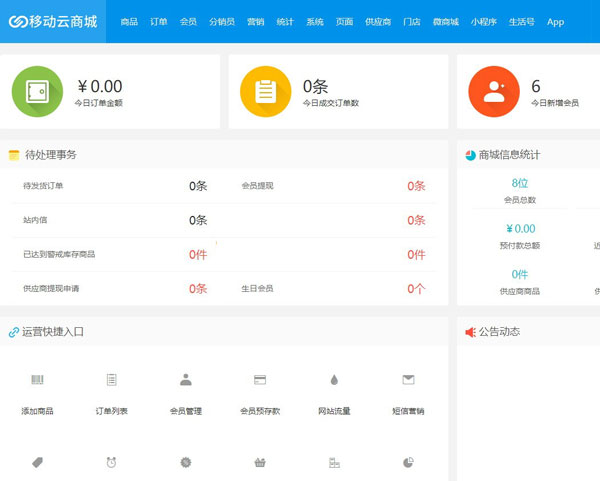Click 已达到警戒库存商品 row
This screenshot has width=600, height=481.
pyautogui.click(x=59, y=255)
